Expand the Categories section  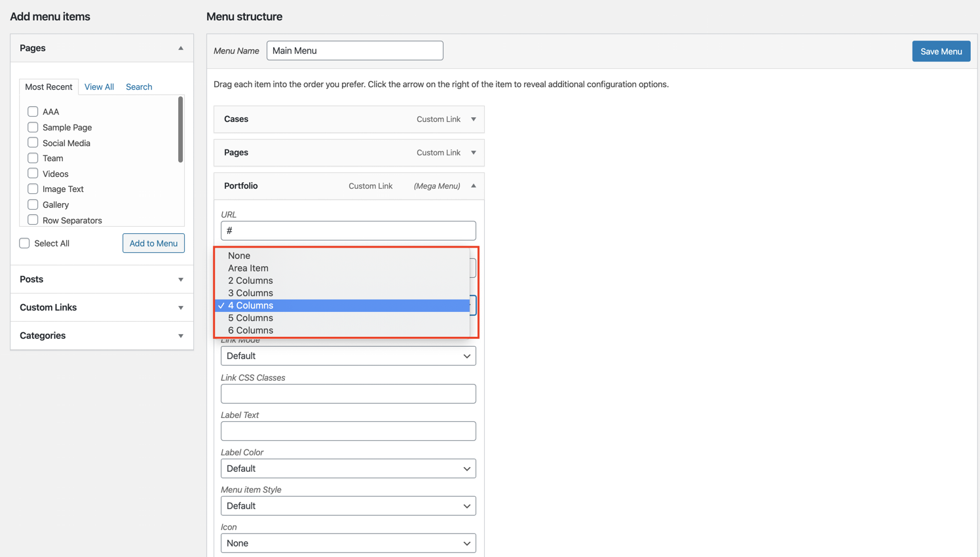tap(181, 336)
